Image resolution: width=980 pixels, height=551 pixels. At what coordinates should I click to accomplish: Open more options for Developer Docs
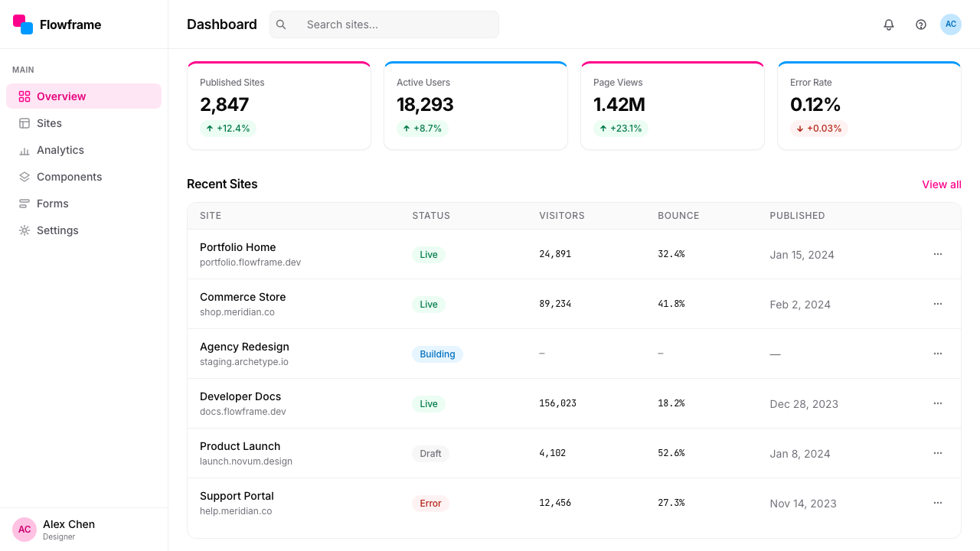[x=938, y=403]
